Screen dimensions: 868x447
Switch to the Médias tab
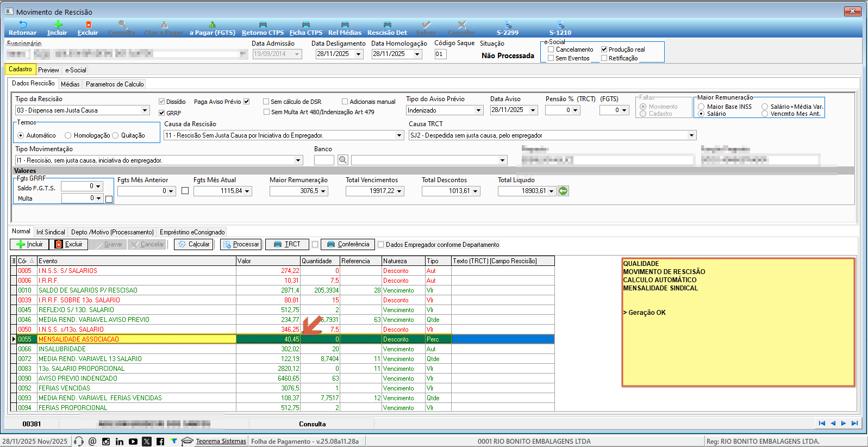[70, 84]
